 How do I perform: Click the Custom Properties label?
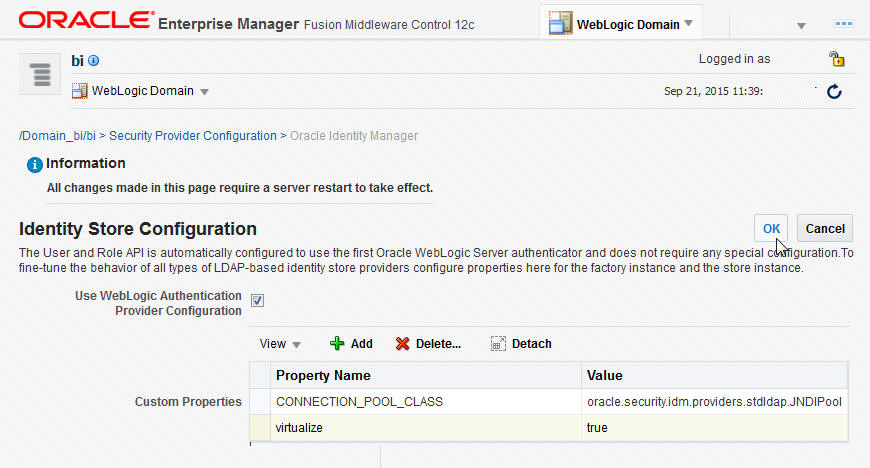[188, 401]
